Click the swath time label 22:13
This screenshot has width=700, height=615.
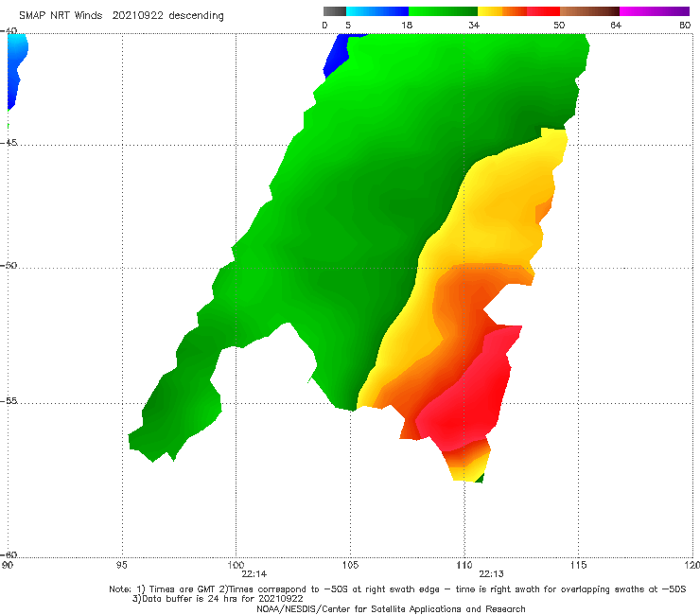coord(492,574)
